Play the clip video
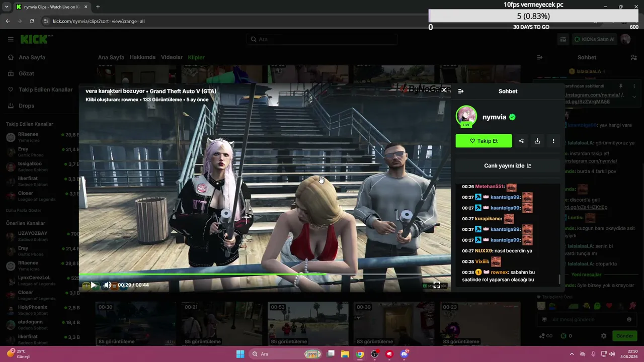Image resolution: width=644 pixels, height=362 pixels. click(x=94, y=285)
